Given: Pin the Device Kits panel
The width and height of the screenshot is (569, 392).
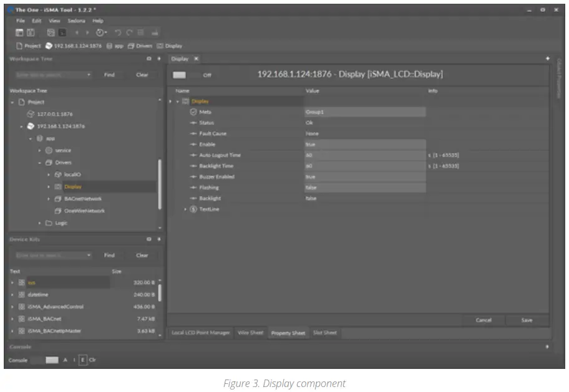Looking at the screenshot, I should (x=159, y=239).
